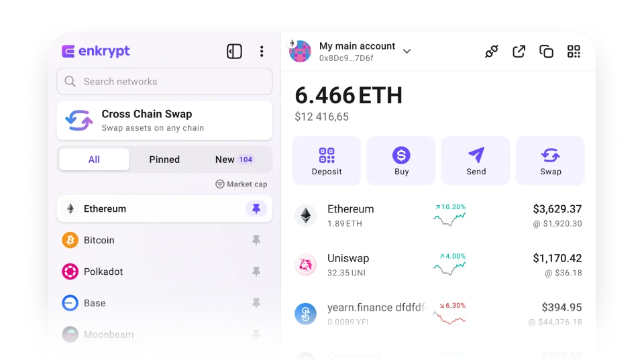644x362 pixels.
Task: Pin the Bitcoin network
Action: pyautogui.click(x=256, y=240)
